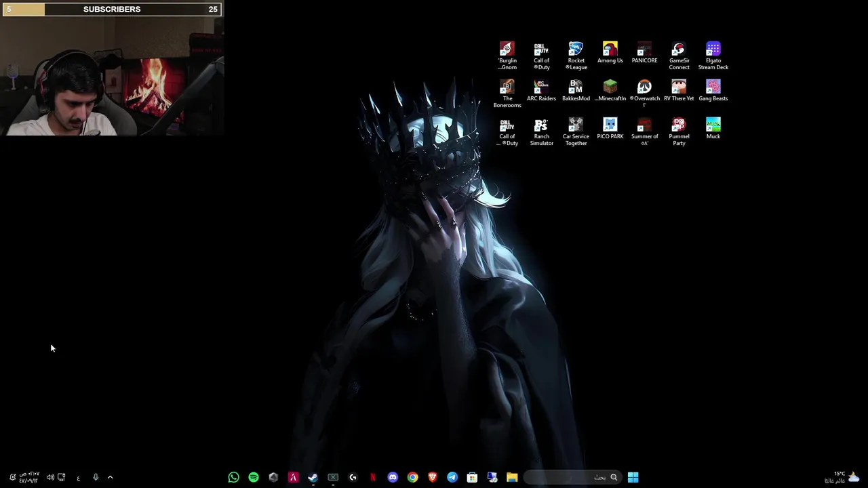Open Logitech G HUB taskbar icon

(x=353, y=477)
